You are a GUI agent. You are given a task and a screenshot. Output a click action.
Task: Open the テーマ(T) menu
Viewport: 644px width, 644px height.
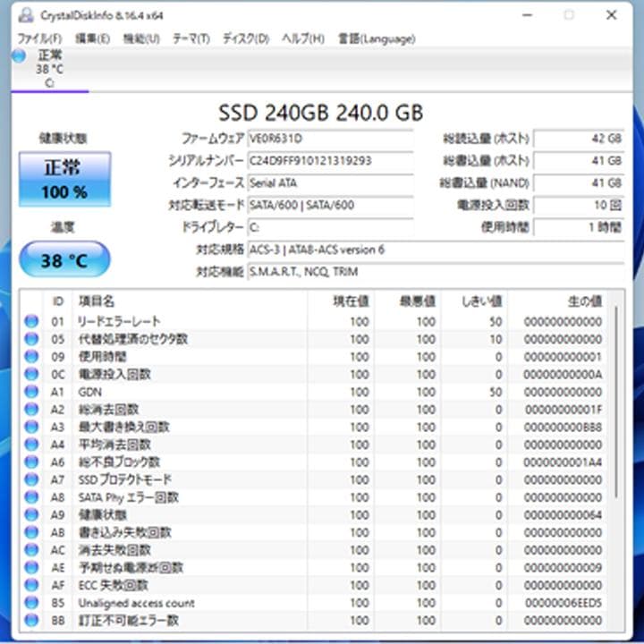(191, 38)
